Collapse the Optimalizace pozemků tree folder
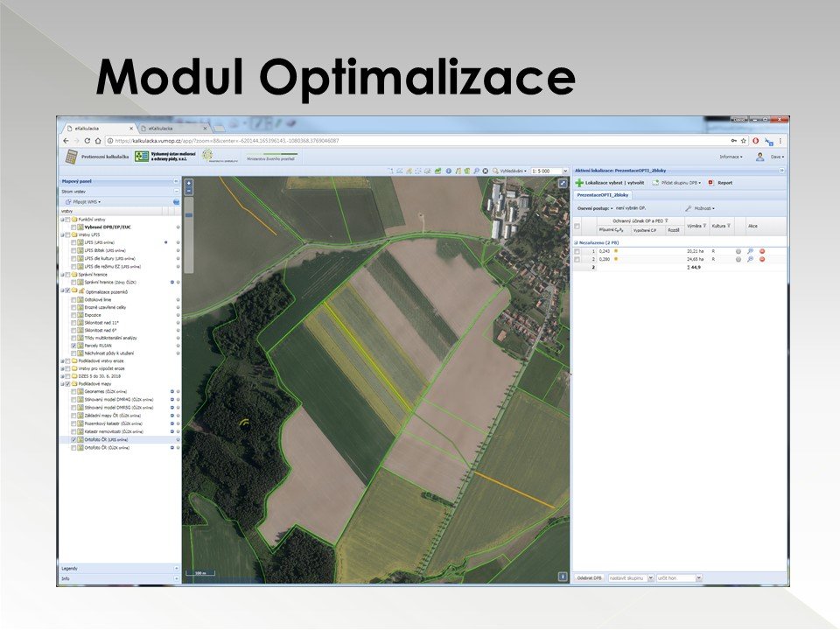This screenshot has width=840, height=630. coord(61,291)
